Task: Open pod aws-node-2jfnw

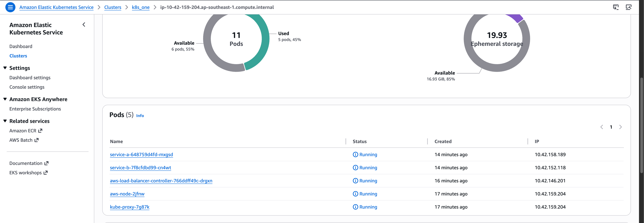Action: [127, 194]
